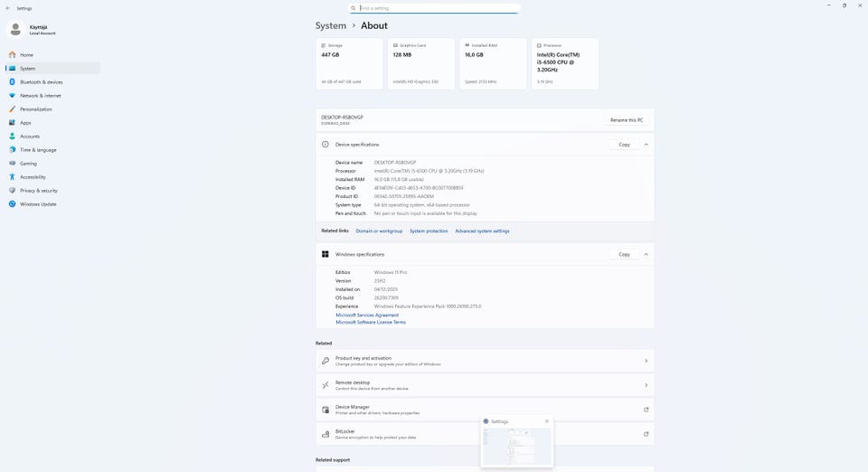Go to Apps in the sidebar
Screen dimensions: 868x472
point(25,123)
